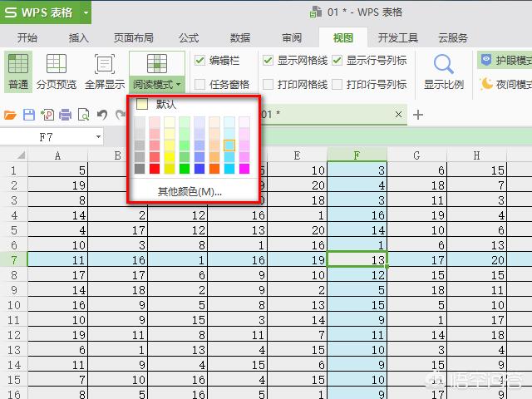Check the 任务窗格 task pane checkbox
Screen dimensions: 532x399
coord(199,84)
